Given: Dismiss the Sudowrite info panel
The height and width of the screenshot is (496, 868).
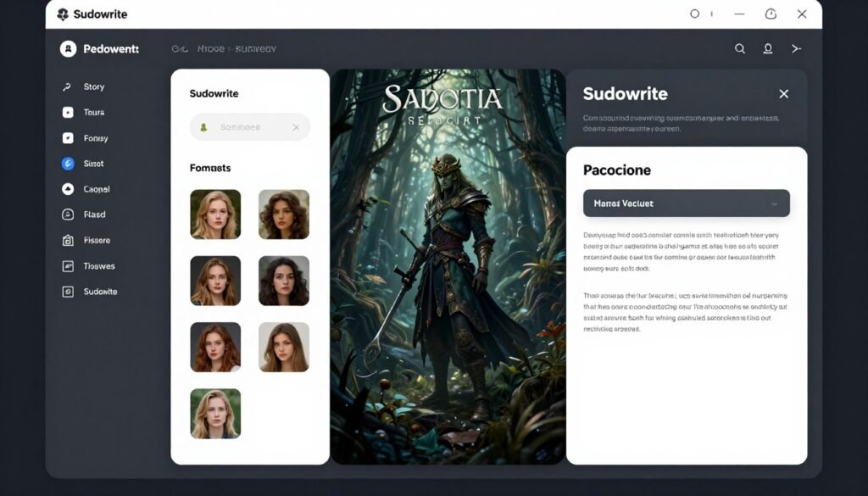Looking at the screenshot, I should [x=783, y=93].
